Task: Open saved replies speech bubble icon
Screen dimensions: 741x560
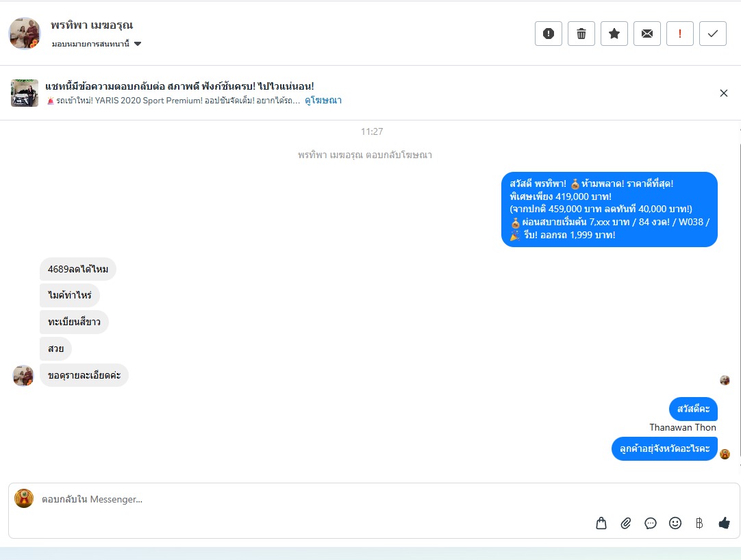Action: [651, 523]
